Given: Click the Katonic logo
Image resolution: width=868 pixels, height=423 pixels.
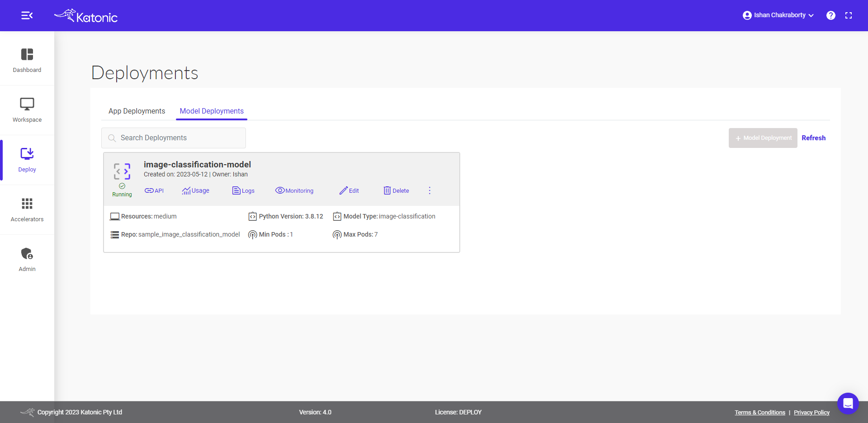Looking at the screenshot, I should point(86,16).
